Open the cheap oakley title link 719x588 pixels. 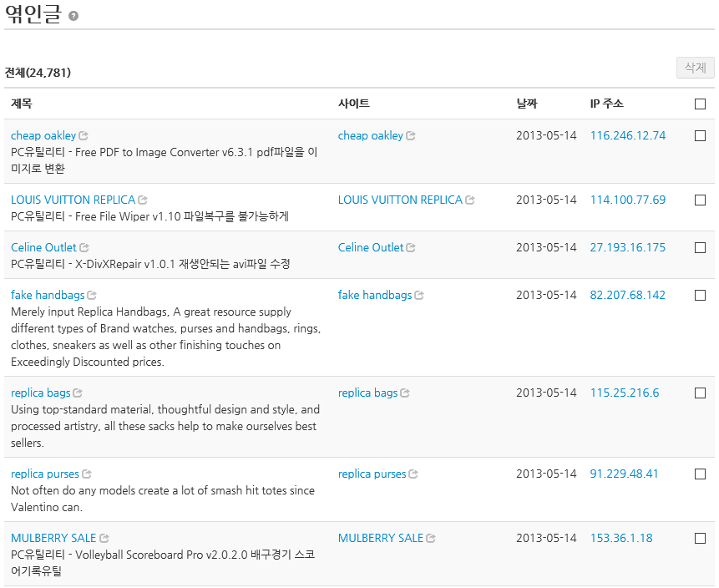click(43, 136)
